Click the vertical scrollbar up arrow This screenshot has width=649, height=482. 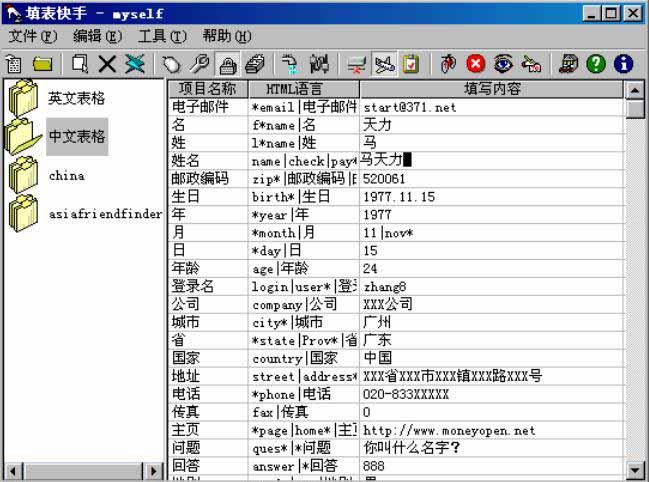pos(635,90)
